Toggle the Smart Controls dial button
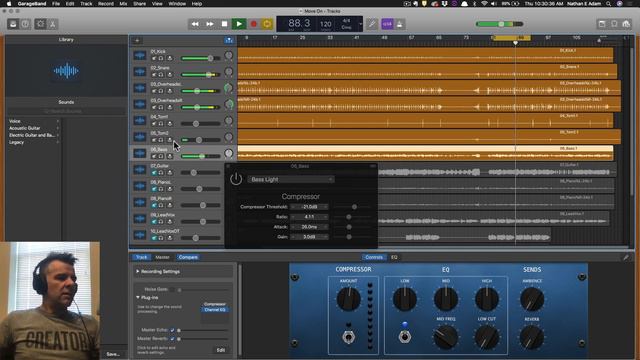Image resolution: width=640 pixels, height=360 pixels. click(x=40, y=24)
